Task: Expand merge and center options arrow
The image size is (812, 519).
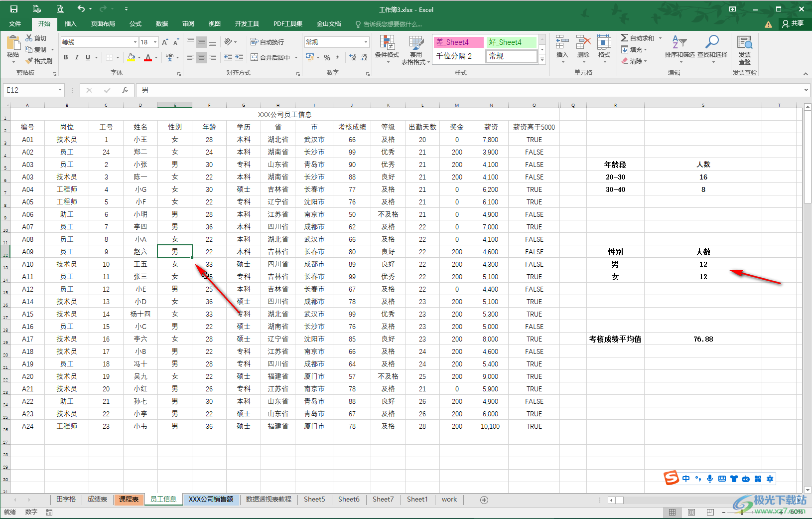Action: coord(296,57)
